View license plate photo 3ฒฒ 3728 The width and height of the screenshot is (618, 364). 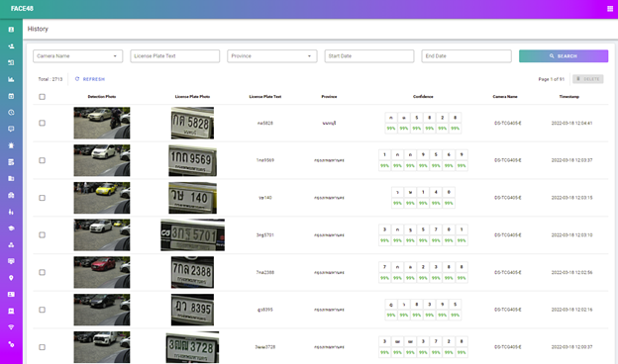click(192, 347)
